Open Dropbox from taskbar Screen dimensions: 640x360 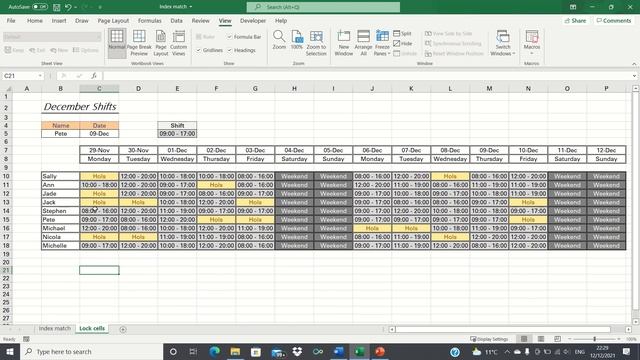297,351
